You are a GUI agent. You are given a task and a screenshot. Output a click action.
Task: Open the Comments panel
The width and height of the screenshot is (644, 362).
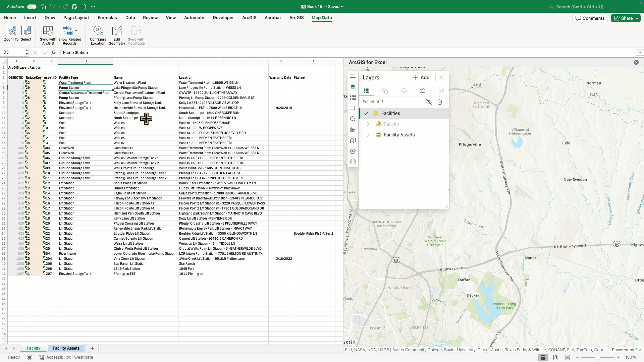(x=590, y=18)
